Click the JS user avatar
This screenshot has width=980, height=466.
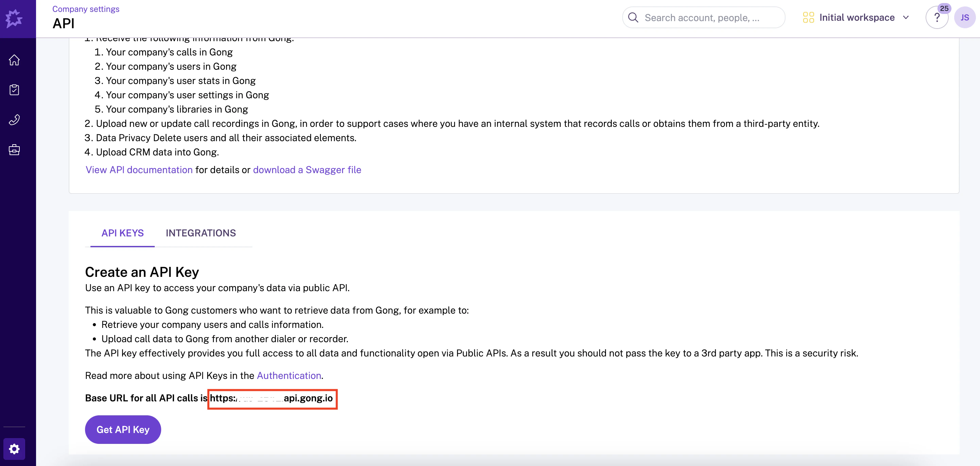point(965,17)
